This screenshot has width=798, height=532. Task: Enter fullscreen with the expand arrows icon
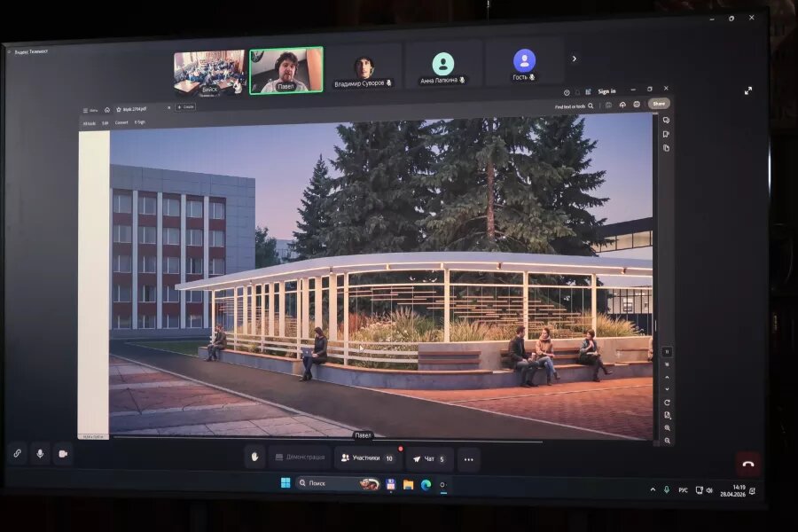tap(748, 90)
